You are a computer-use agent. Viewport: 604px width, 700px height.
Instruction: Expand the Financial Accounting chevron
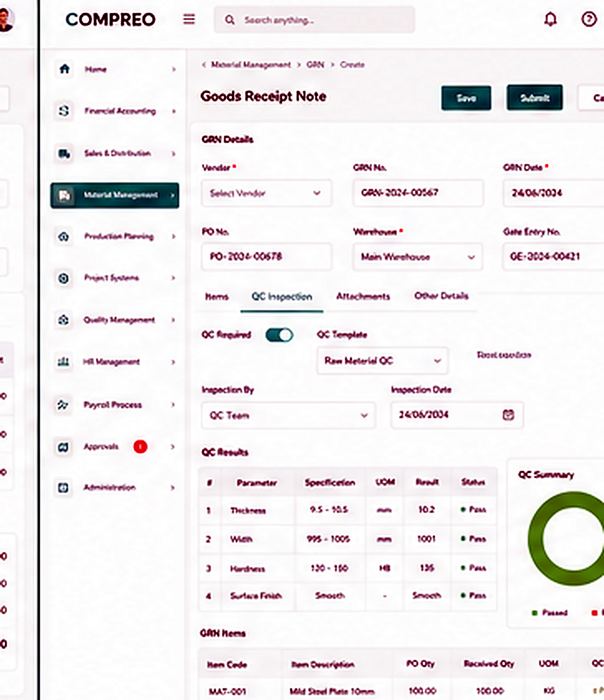point(174,111)
